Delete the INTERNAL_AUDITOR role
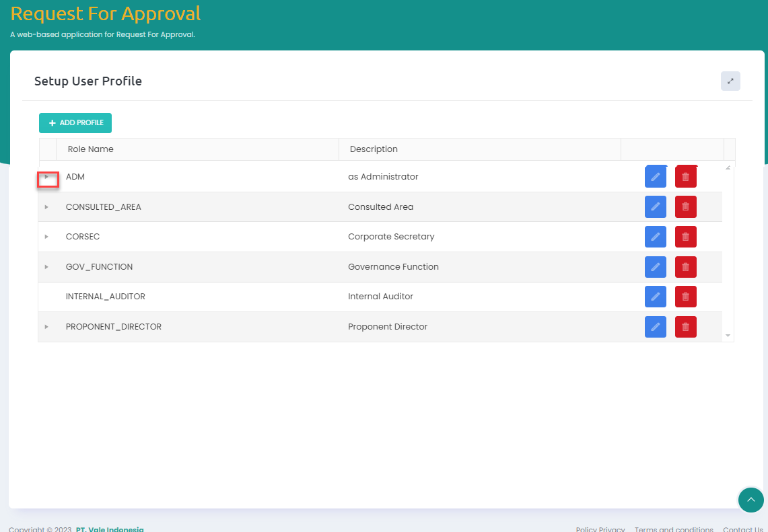768x532 pixels. coord(685,297)
